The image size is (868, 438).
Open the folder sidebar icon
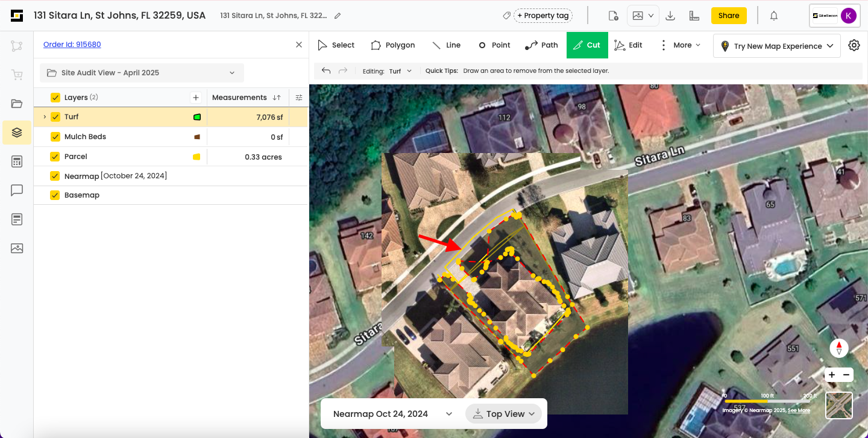tap(17, 104)
